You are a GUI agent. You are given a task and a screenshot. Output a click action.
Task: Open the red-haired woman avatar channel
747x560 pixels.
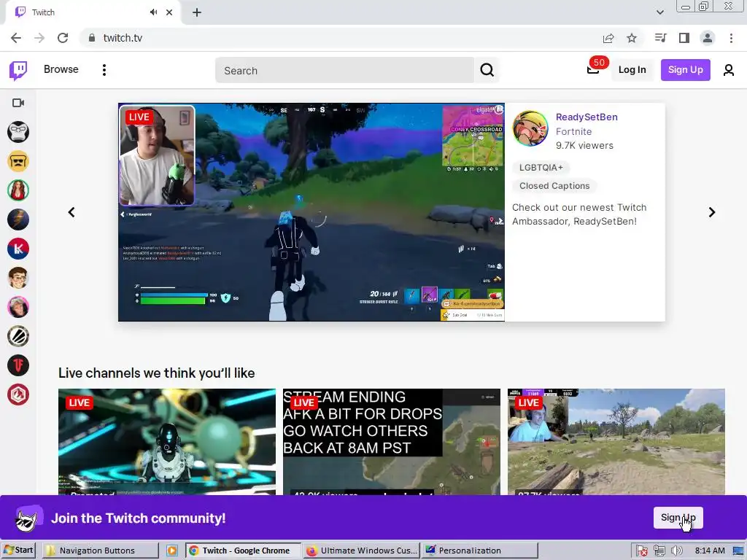click(x=18, y=190)
